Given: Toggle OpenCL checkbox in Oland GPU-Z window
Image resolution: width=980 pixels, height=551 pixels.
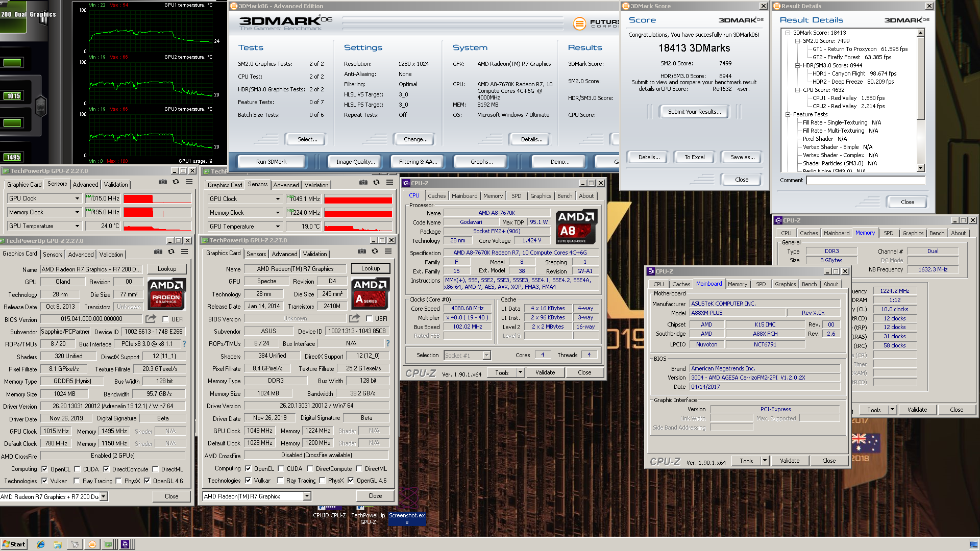Looking at the screenshot, I should pos(44,469).
